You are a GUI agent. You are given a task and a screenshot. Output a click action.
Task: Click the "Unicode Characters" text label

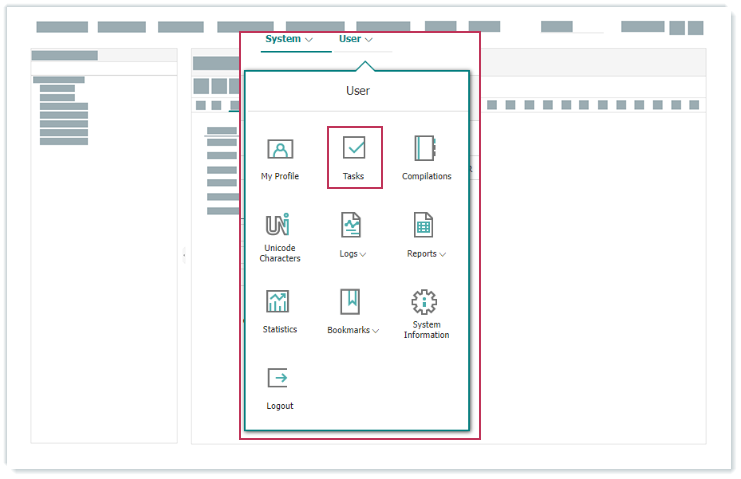[280, 253]
